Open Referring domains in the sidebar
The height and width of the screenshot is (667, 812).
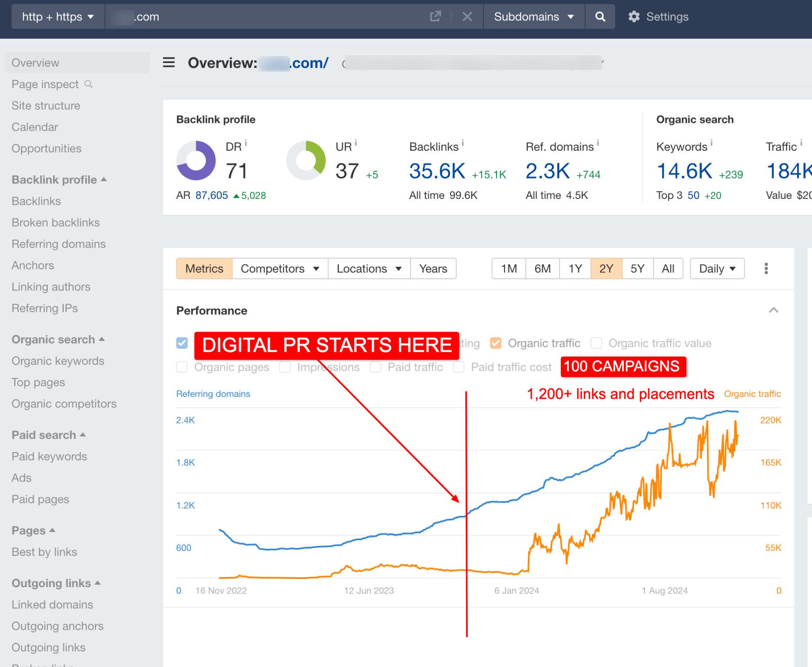tap(59, 244)
